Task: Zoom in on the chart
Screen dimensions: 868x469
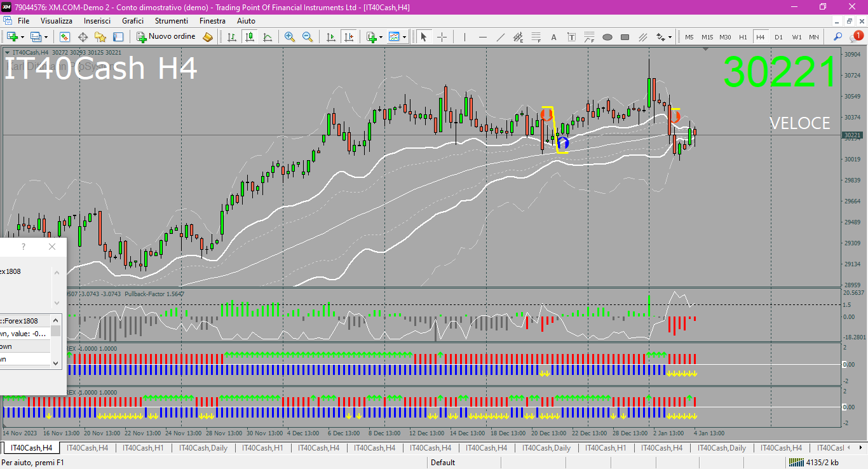Action: pyautogui.click(x=290, y=37)
